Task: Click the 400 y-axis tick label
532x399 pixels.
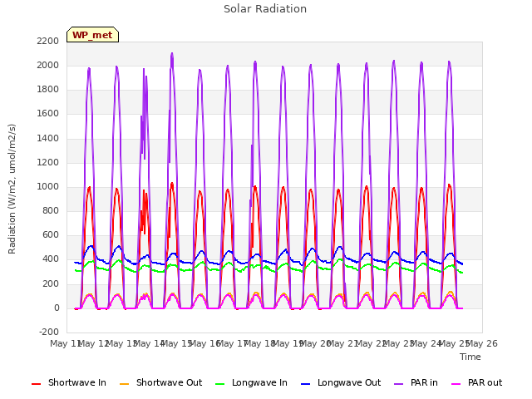Action: [x=51, y=259]
